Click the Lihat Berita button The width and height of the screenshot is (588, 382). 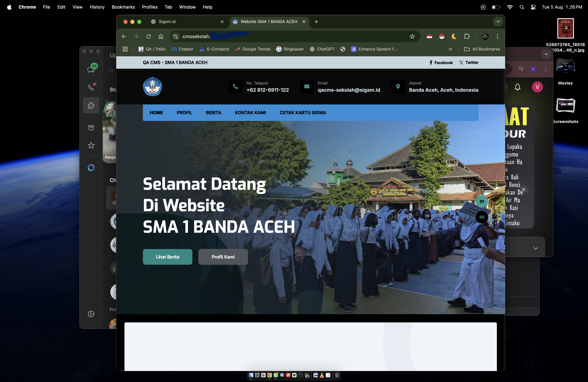point(167,257)
